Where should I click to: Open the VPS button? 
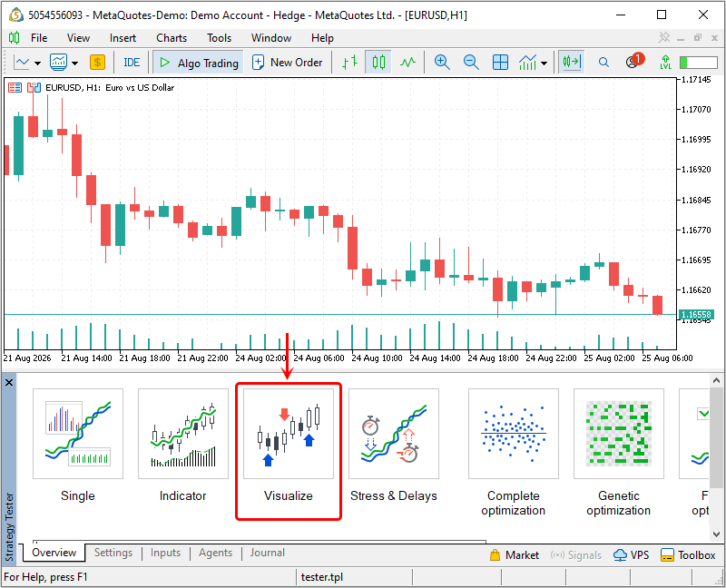tap(631, 554)
